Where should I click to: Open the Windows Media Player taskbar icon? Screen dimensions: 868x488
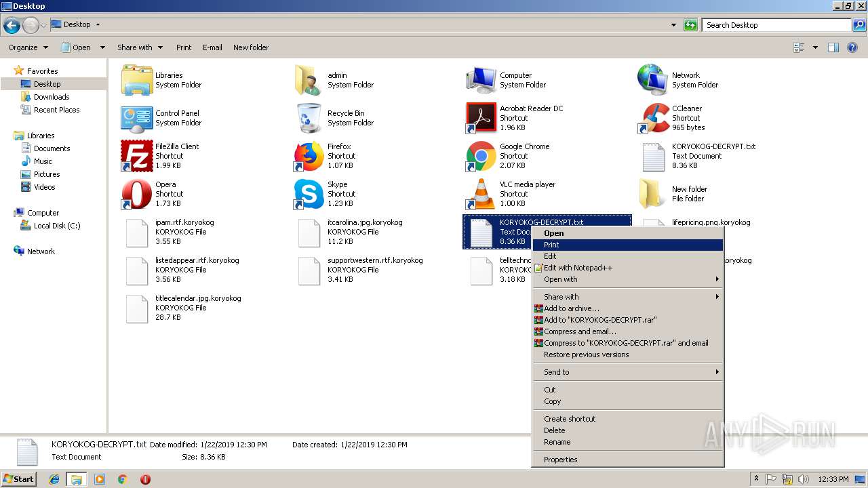100,479
